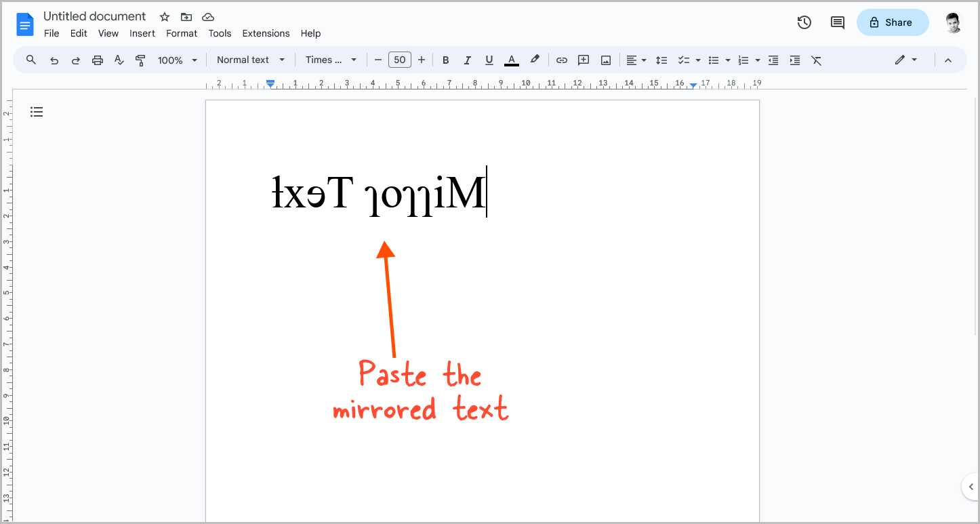Insert an image

click(605, 60)
